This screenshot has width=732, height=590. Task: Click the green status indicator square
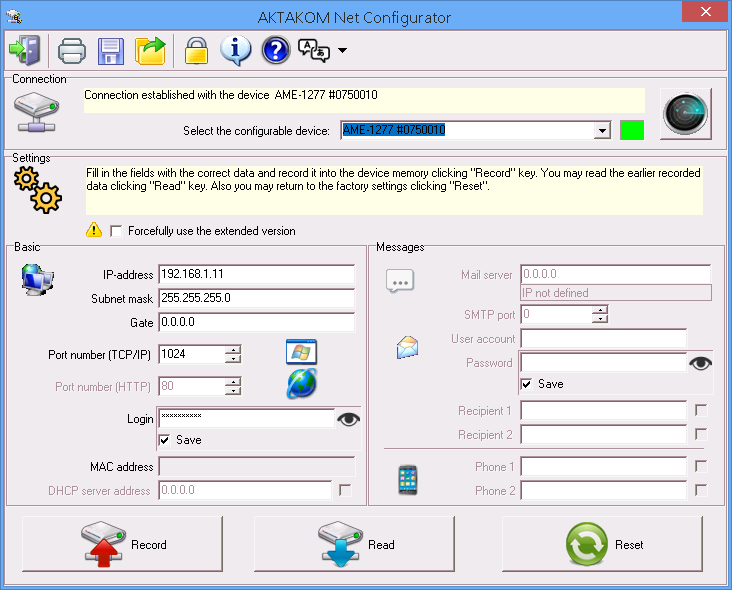click(632, 130)
